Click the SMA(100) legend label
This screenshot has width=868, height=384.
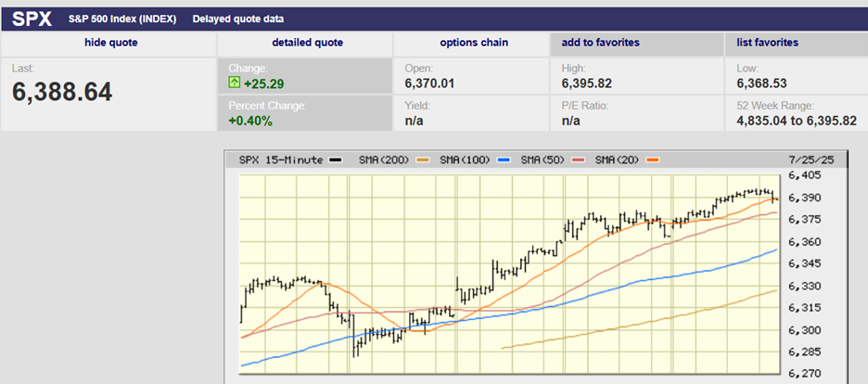click(x=466, y=160)
